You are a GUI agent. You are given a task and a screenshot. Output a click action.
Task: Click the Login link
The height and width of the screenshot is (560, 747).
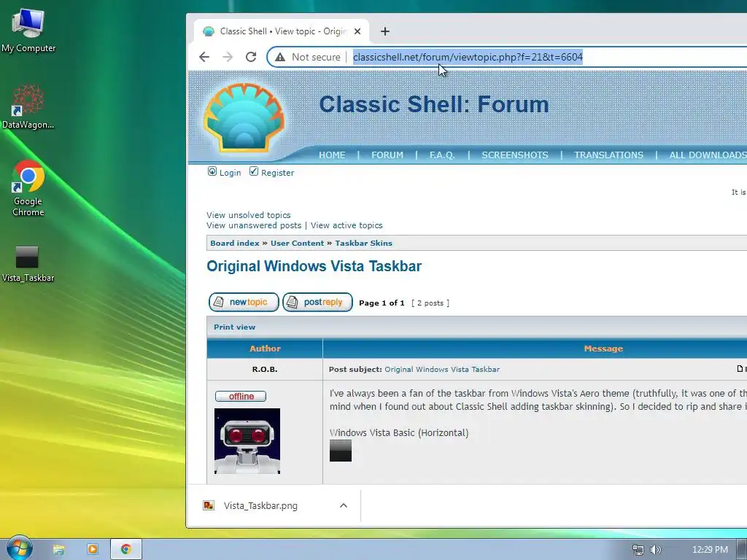(x=230, y=173)
